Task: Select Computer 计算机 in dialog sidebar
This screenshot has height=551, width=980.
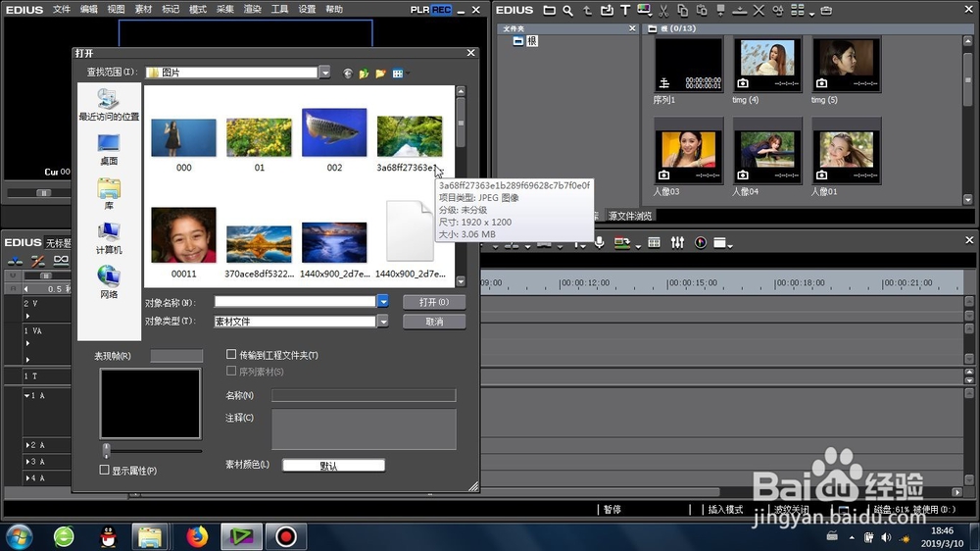Action: [x=109, y=238]
